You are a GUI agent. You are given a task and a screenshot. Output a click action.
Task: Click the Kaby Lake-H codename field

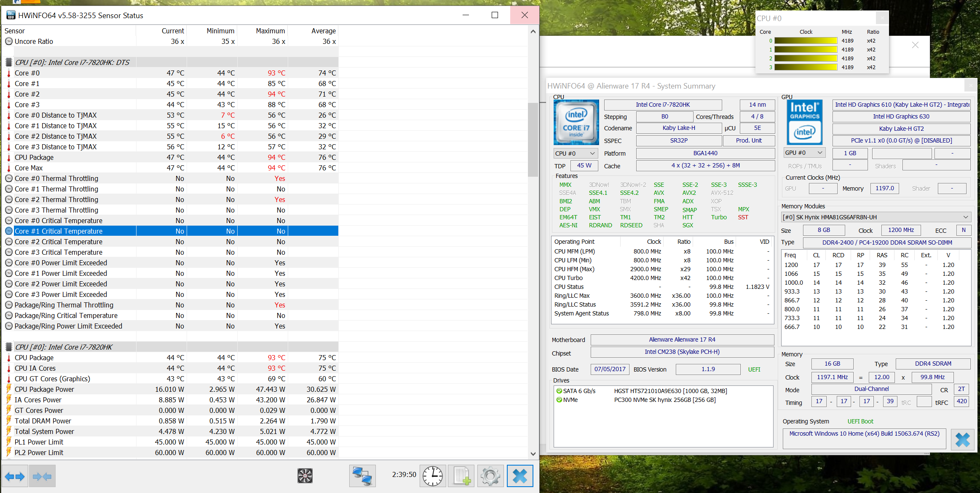[679, 128]
